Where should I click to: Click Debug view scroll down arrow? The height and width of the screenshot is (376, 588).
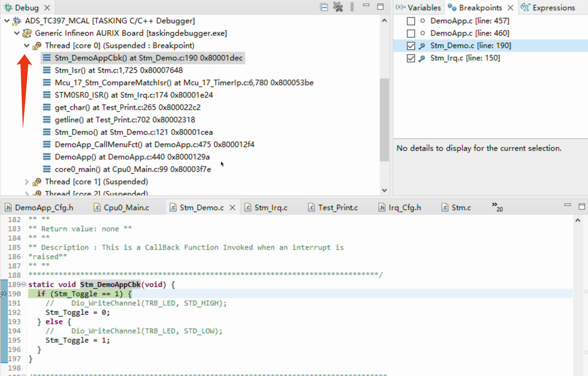[384, 190]
